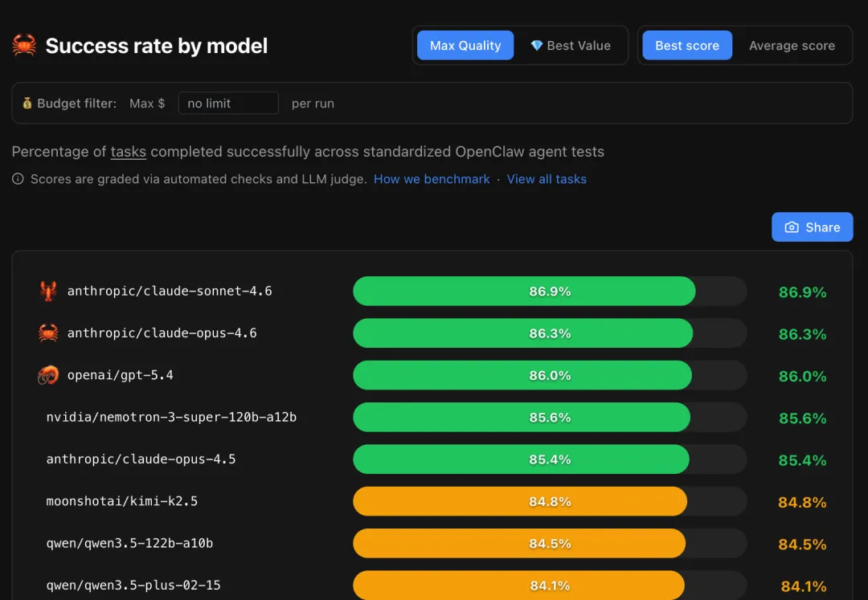Click the info circle icon beside the scores note

point(18,178)
